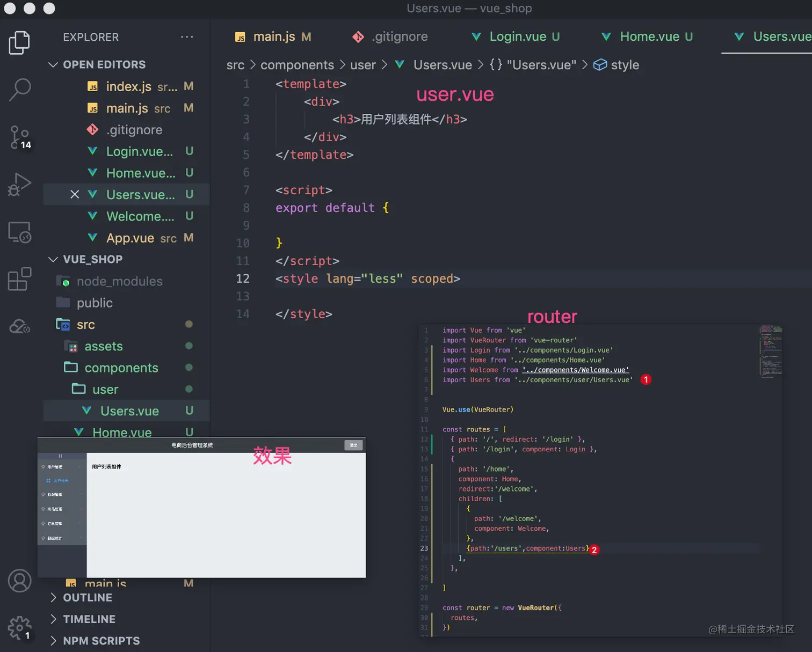Switch to the main.js tab
812x652 pixels.
coord(273,36)
